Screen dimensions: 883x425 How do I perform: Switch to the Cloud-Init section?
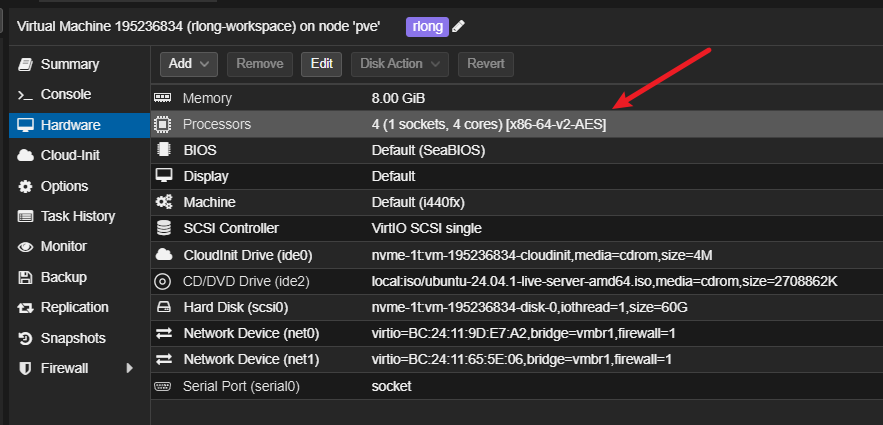click(x=70, y=156)
